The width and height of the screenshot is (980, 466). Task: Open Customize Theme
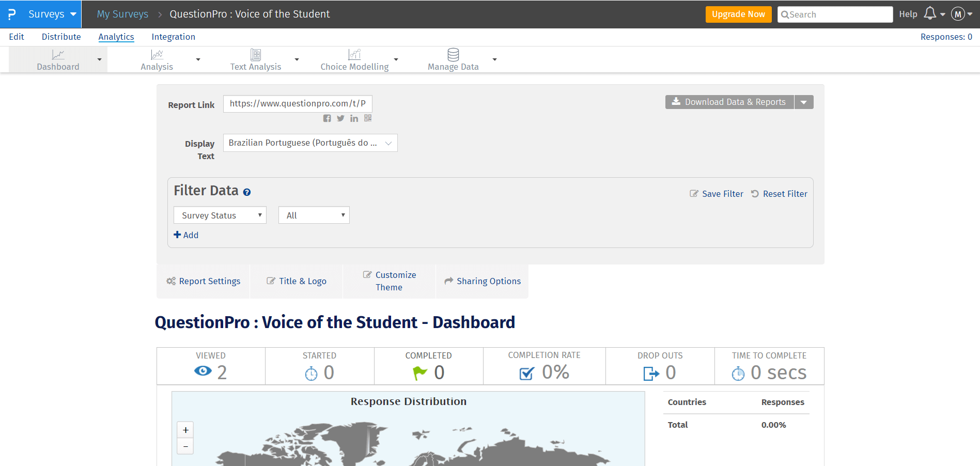(x=390, y=281)
